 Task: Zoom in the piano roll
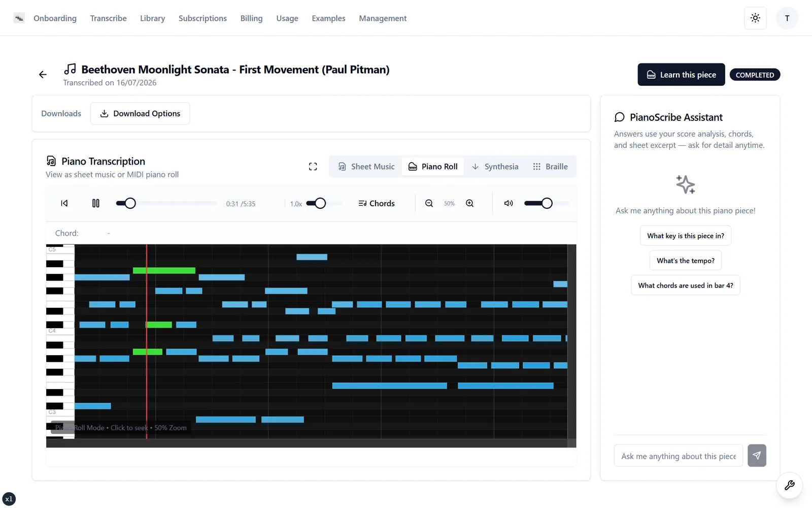[470, 203]
